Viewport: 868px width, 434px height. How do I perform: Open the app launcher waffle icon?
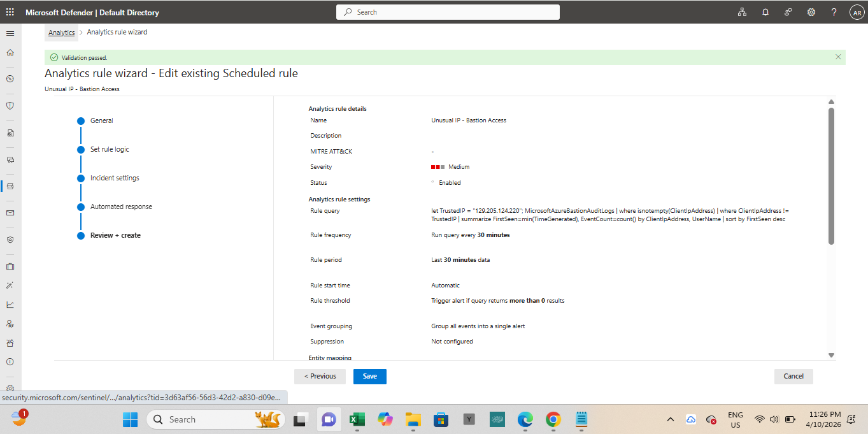click(10, 12)
